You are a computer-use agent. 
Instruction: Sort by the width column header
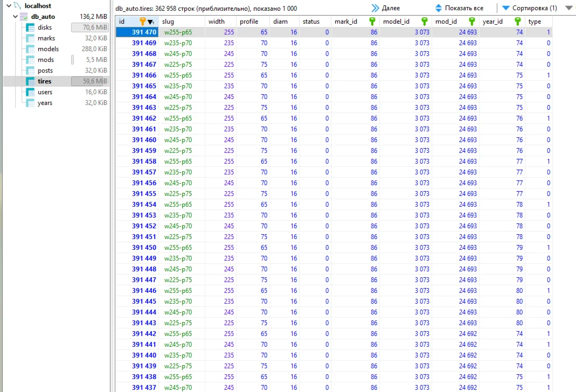pyautogui.click(x=221, y=22)
